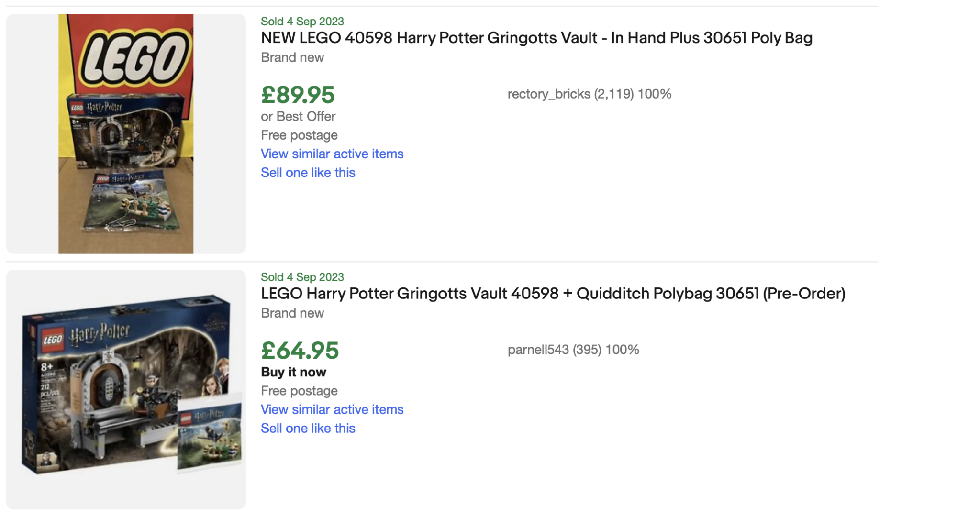Image resolution: width=980 pixels, height=517 pixels.
Task: Click or Best Offer text on first listing
Action: 298,116
